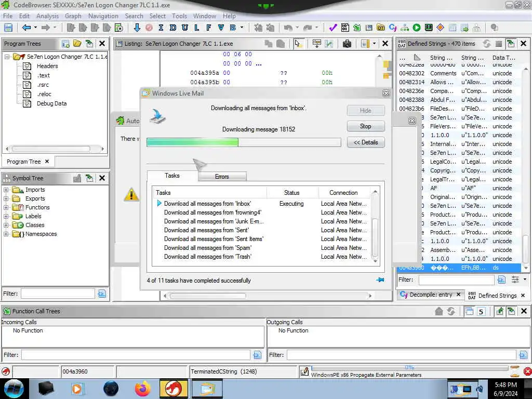
Task: Click the Ghidra dragon taskbar icon
Action: point(173,389)
